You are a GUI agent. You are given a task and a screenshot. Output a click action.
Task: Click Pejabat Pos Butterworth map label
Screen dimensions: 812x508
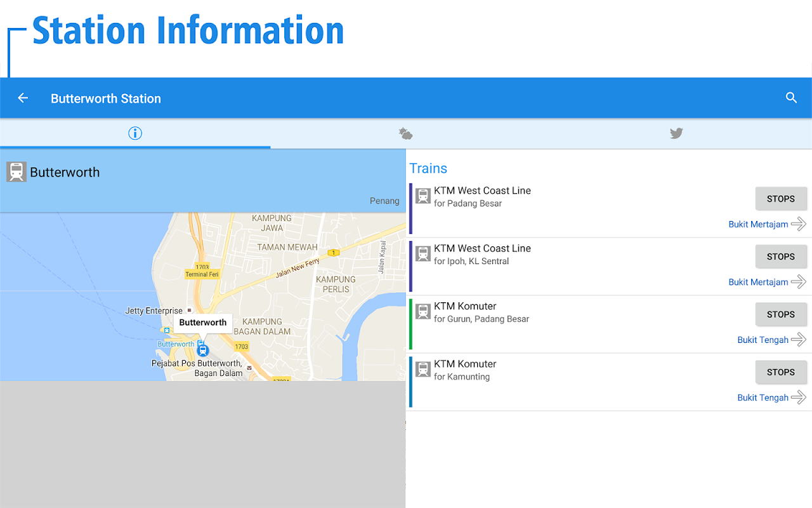(197, 368)
